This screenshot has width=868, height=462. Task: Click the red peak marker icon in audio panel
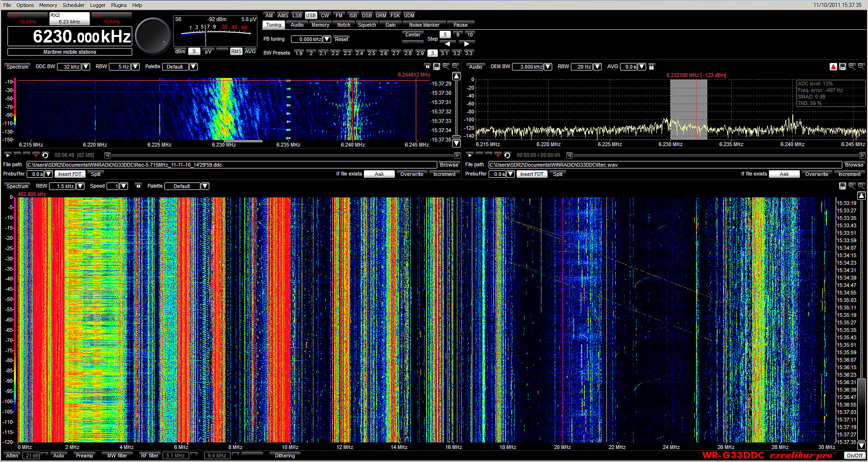click(x=833, y=67)
